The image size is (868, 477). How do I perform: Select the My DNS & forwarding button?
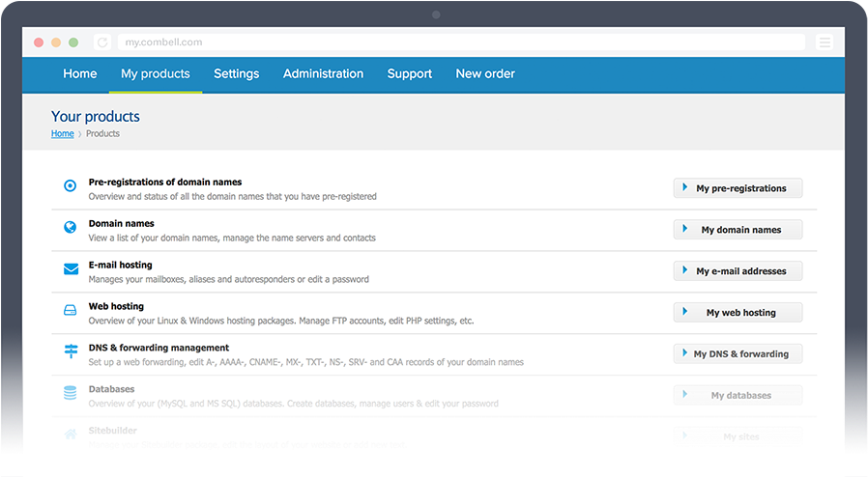tap(738, 354)
